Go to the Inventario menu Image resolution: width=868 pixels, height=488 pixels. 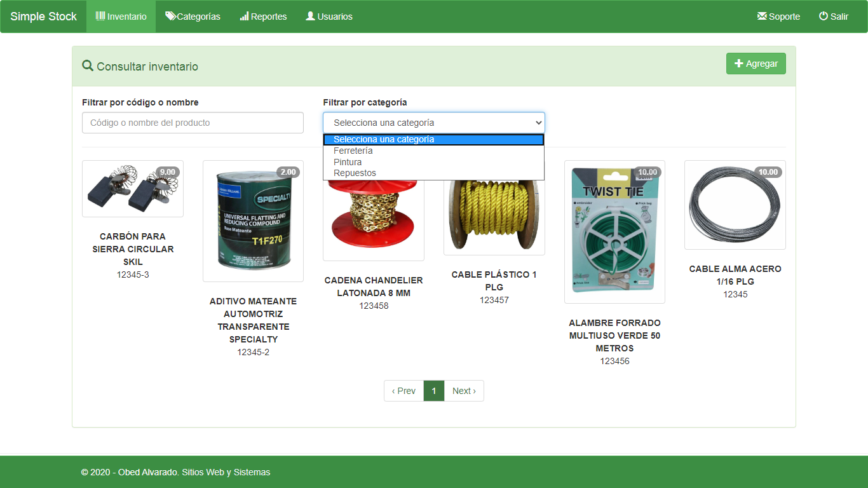(121, 17)
